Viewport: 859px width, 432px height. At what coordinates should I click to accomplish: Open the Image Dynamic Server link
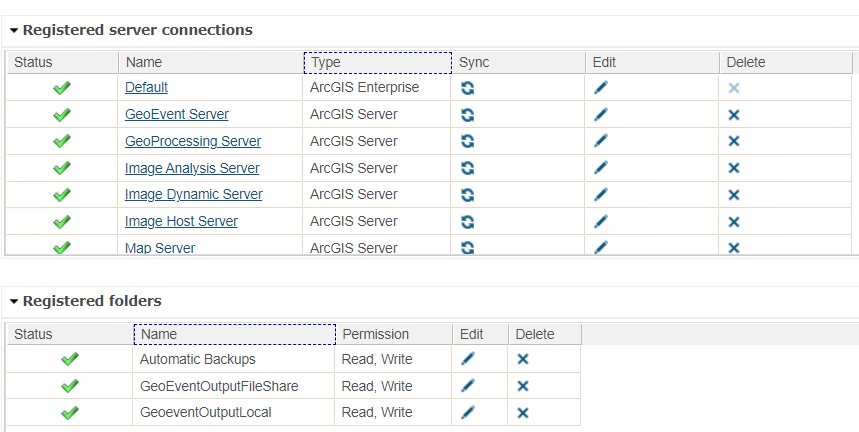pos(193,195)
